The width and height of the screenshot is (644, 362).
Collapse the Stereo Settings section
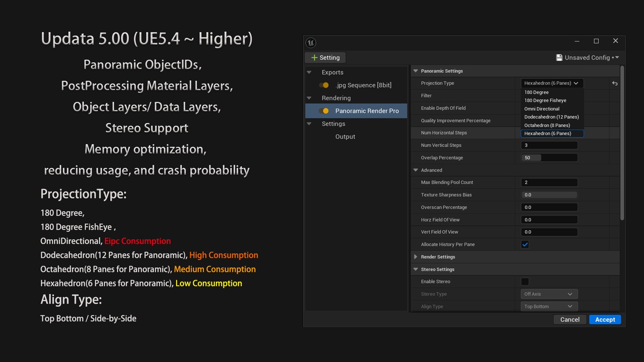tap(416, 269)
